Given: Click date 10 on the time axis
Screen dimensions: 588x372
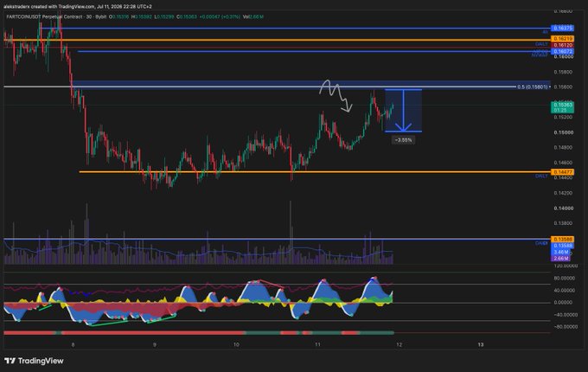Looking at the screenshot, I should click(x=236, y=344).
